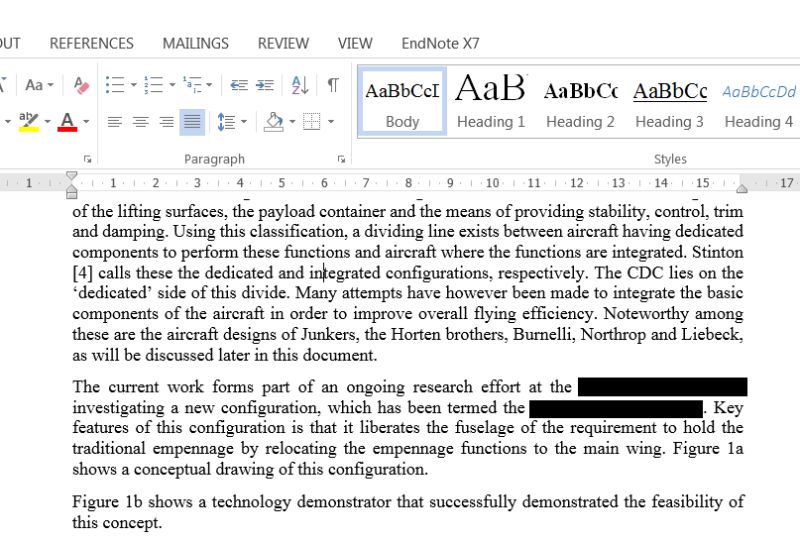Click the first line indent ruler marker

pos(71,176)
